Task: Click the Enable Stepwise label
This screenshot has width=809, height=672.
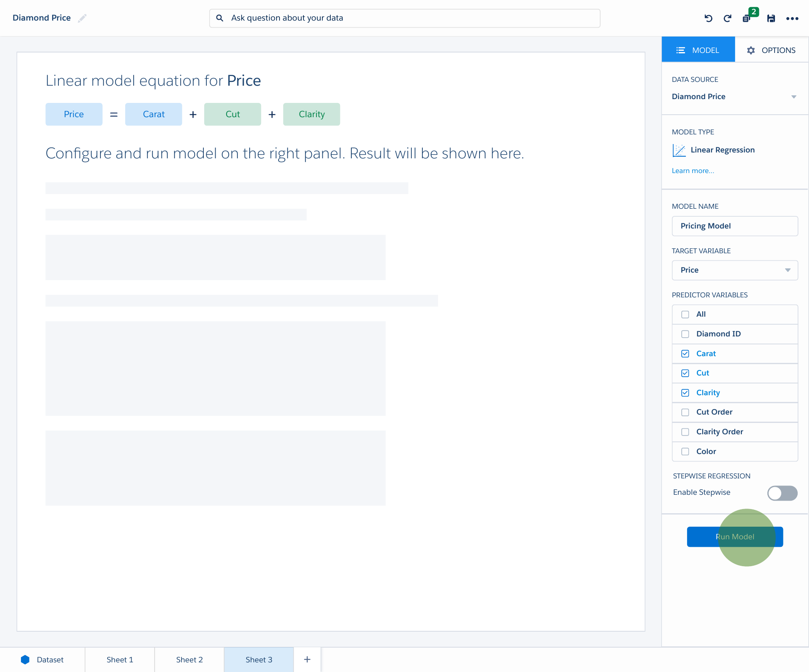Action: click(701, 492)
